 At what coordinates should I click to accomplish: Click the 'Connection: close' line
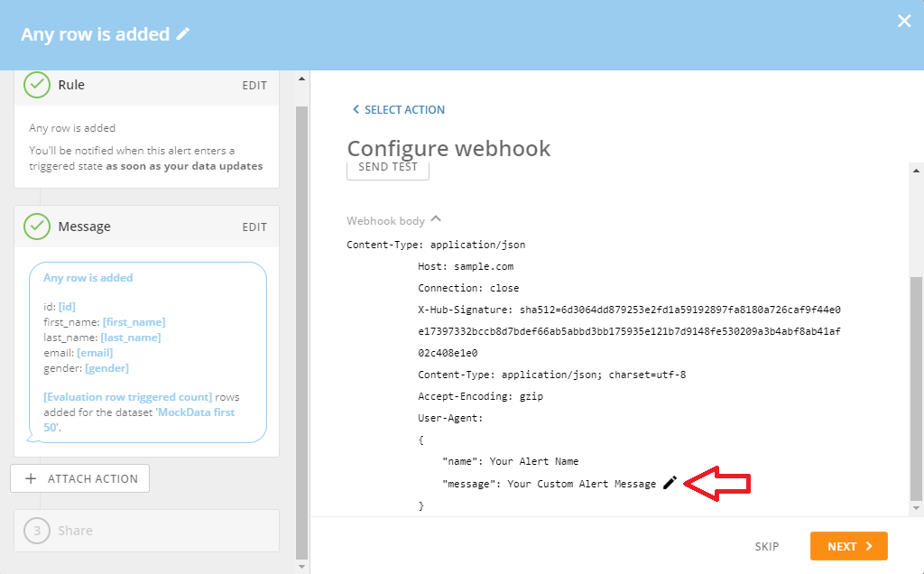[468, 288]
